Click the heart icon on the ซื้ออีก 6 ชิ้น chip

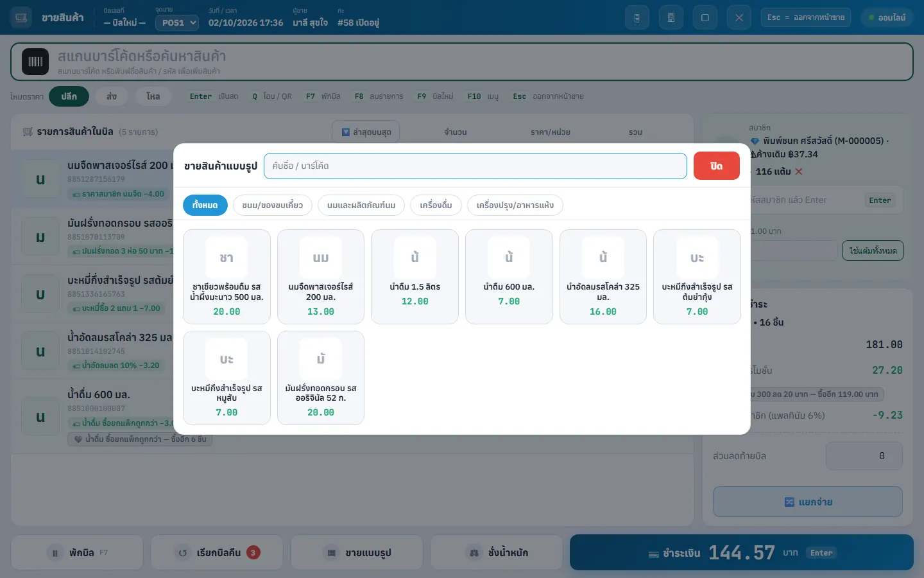[78, 439]
